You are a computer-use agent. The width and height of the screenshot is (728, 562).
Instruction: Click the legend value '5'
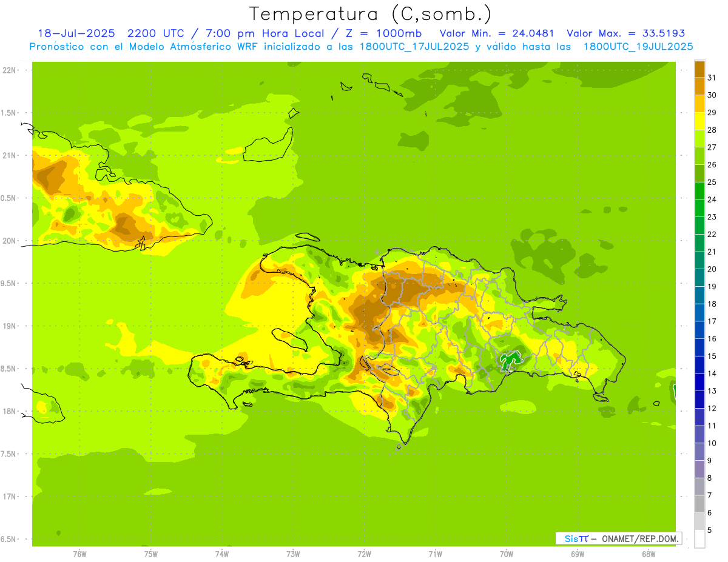[x=710, y=530]
